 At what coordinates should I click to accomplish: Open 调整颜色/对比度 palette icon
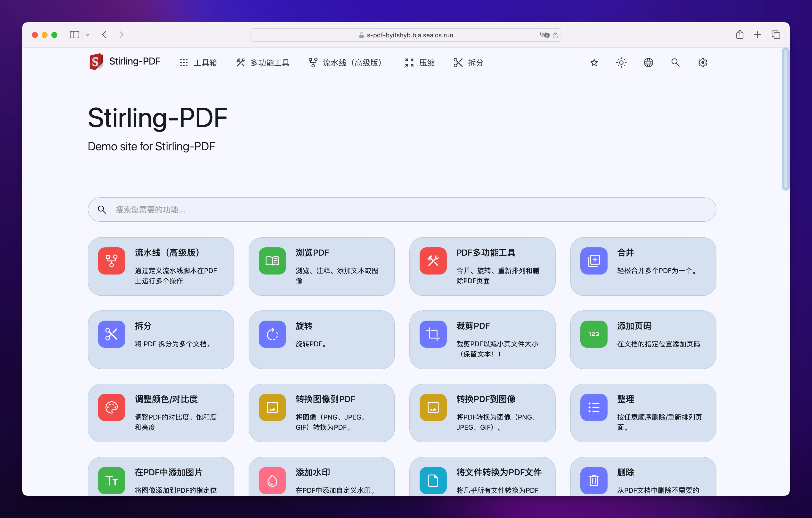coord(111,407)
